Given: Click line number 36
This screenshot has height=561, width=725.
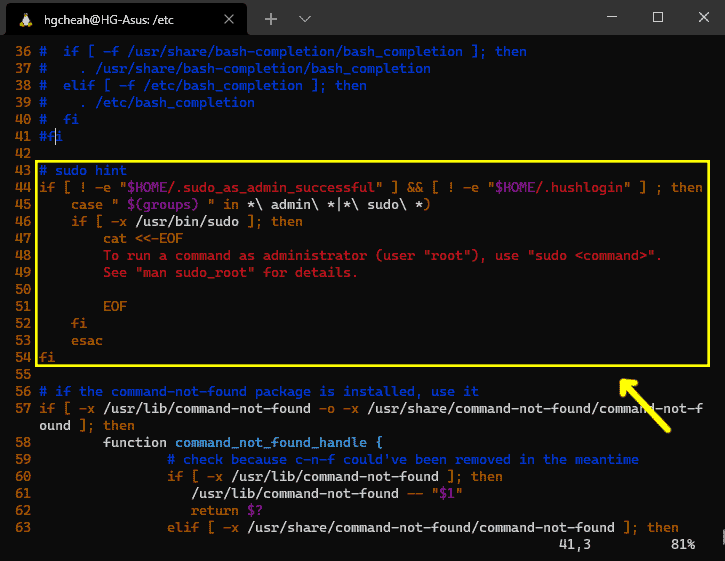Looking at the screenshot, I should 23,51.
